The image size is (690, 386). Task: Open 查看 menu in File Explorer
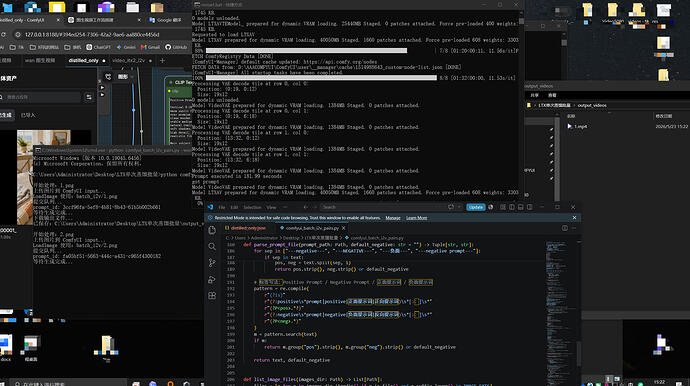pos(552,95)
